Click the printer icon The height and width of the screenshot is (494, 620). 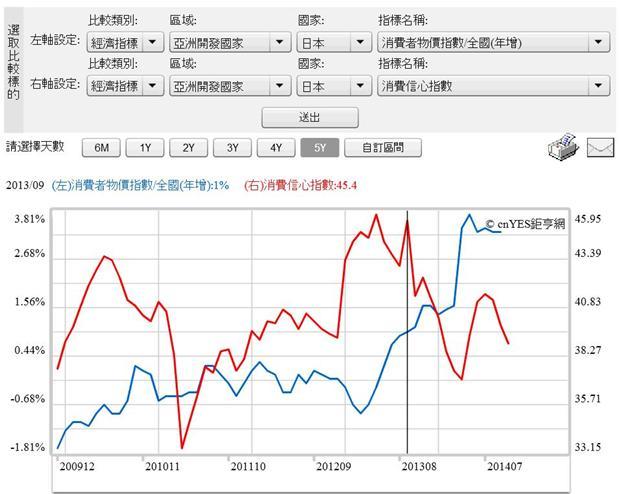[563, 147]
